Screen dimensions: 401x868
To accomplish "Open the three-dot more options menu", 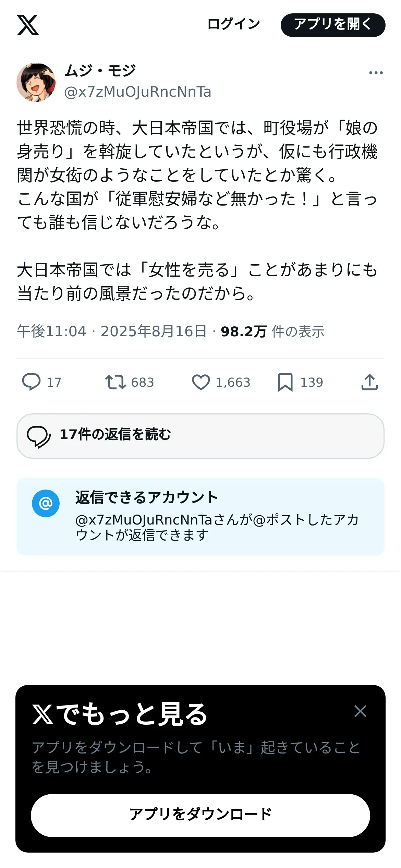I will click(376, 73).
